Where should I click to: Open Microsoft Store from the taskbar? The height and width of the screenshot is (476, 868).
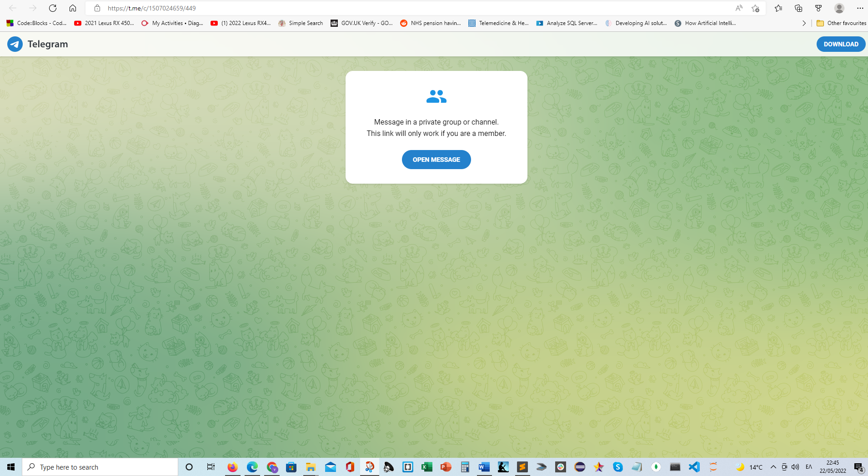click(x=291, y=467)
